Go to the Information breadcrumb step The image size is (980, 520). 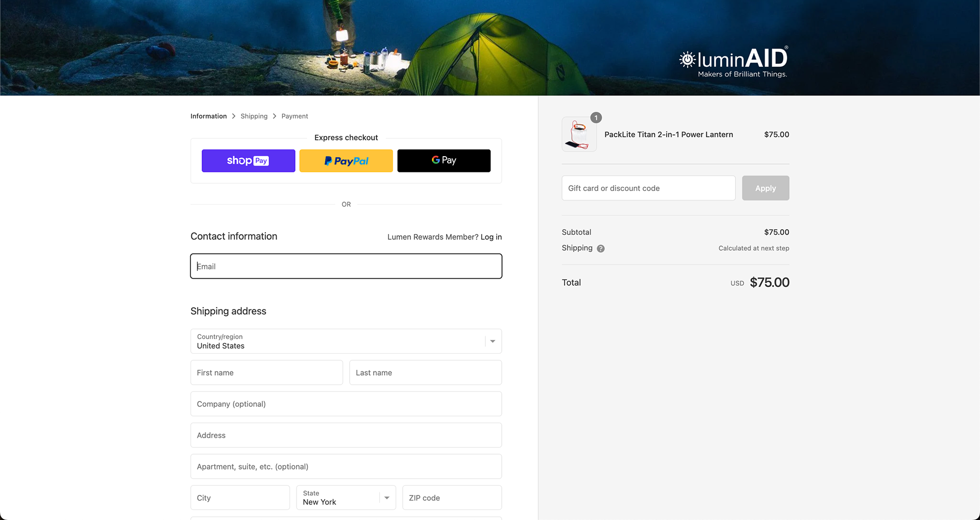(208, 116)
